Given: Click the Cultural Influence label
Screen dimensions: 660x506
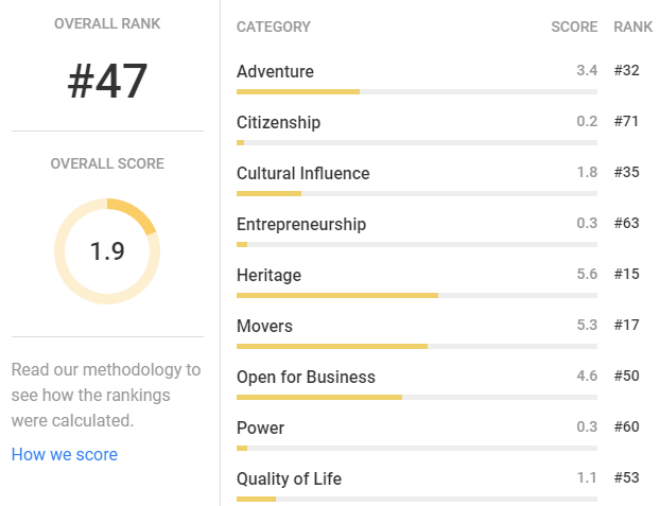Looking at the screenshot, I should click(303, 173).
